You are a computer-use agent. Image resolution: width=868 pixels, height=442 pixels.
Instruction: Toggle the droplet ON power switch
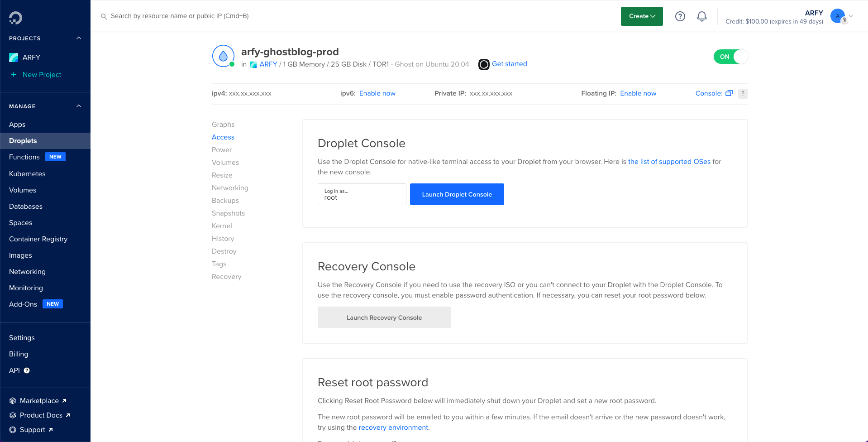pyautogui.click(x=731, y=57)
